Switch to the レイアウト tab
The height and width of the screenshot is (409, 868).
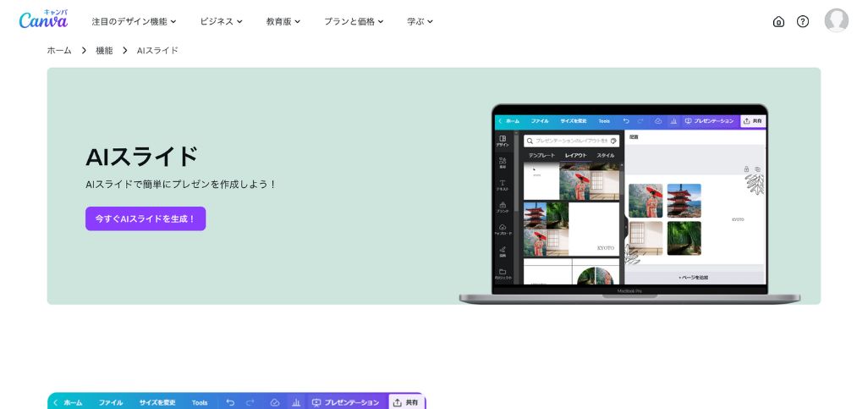[x=576, y=156]
